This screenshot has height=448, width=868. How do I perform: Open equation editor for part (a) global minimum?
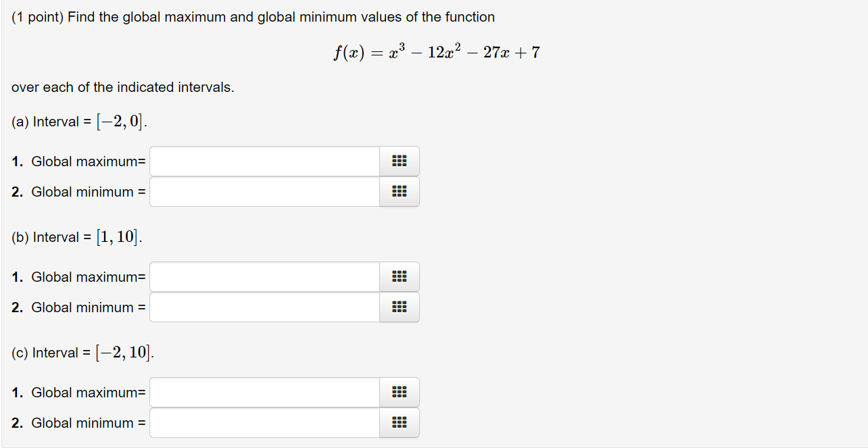(399, 191)
